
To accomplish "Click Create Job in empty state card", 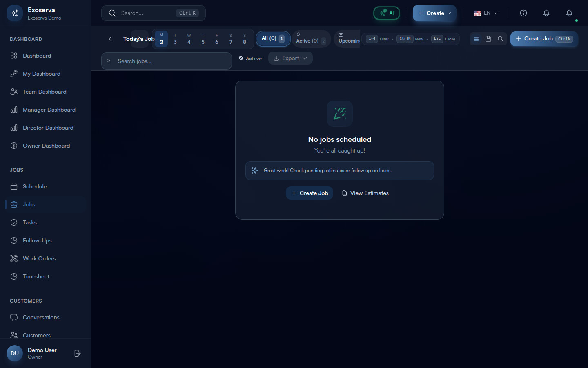I will pyautogui.click(x=310, y=193).
